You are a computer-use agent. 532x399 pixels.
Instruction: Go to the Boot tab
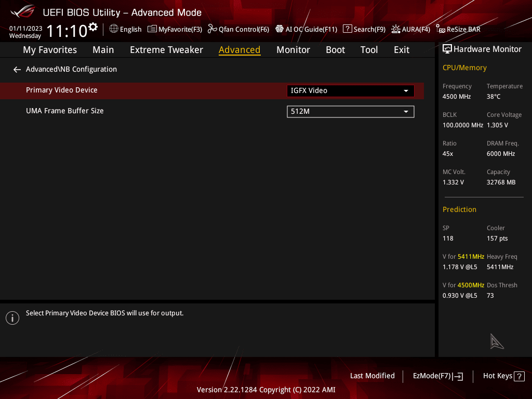pos(335,50)
